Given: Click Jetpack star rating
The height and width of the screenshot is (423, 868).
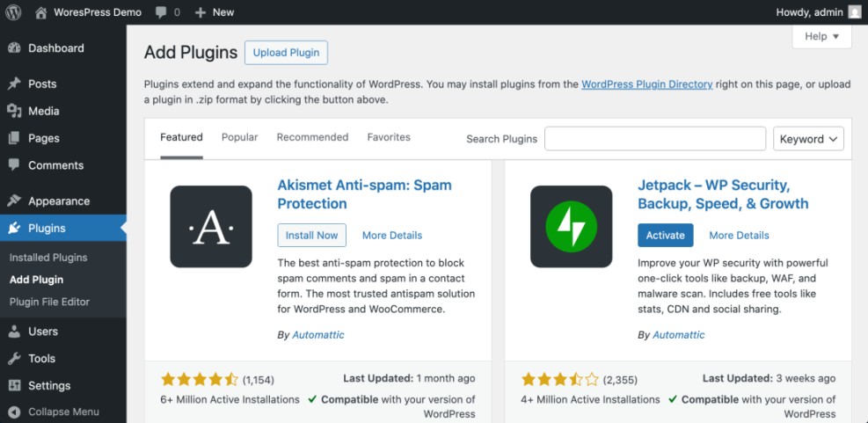Looking at the screenshot, I should pos(559,380).
